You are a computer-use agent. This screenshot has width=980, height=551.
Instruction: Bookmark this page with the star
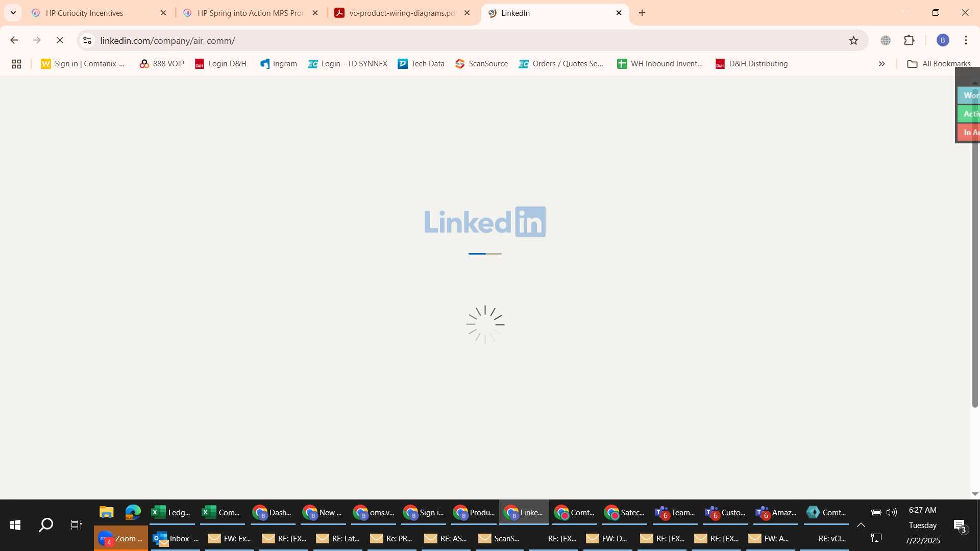pyautogui.click(x=853, y=40)
